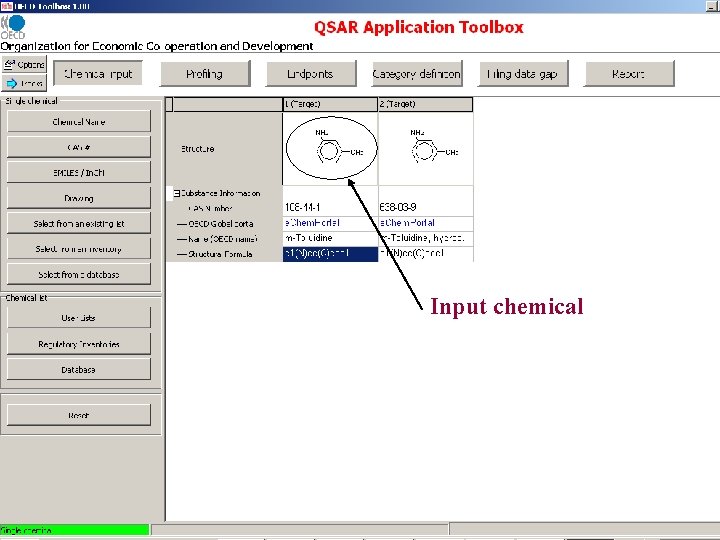720x540 pixels.
Task: Click the Chemical Name button
Action: [x=79, y=122]
